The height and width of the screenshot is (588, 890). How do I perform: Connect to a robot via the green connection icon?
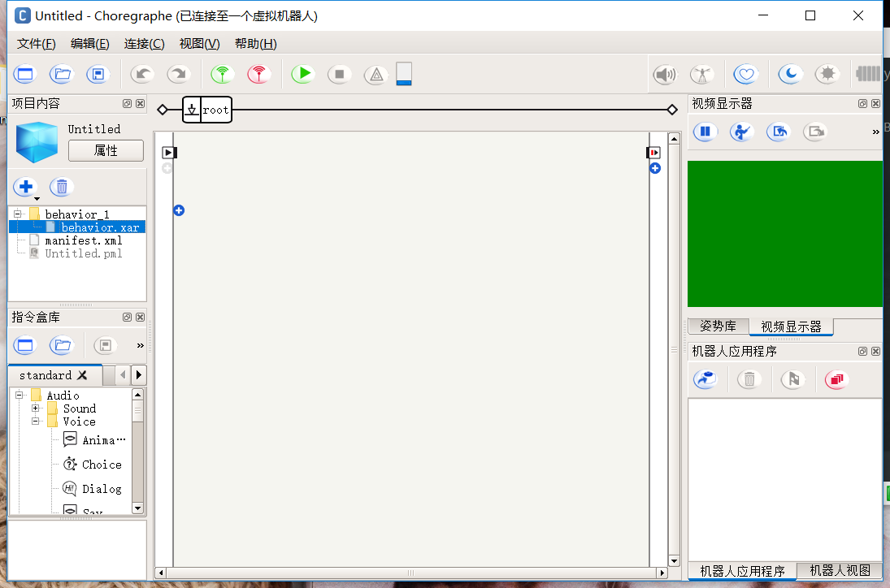pos(220,74)
